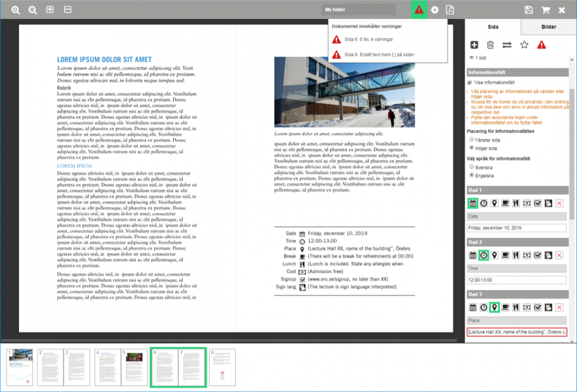Choose Svenska as information field language
The image size is (577, 392).
coord(471,167)
